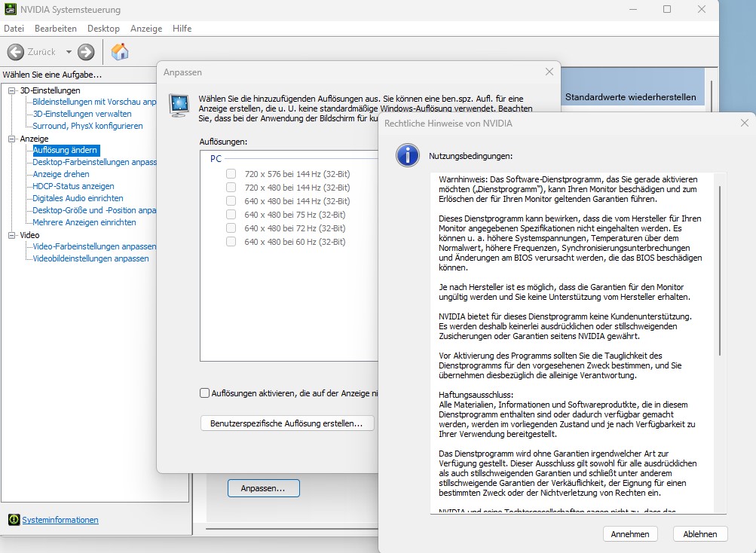
Task: Minimize the NVIDIA Systemsteuerung window
Action: [633, 9]
